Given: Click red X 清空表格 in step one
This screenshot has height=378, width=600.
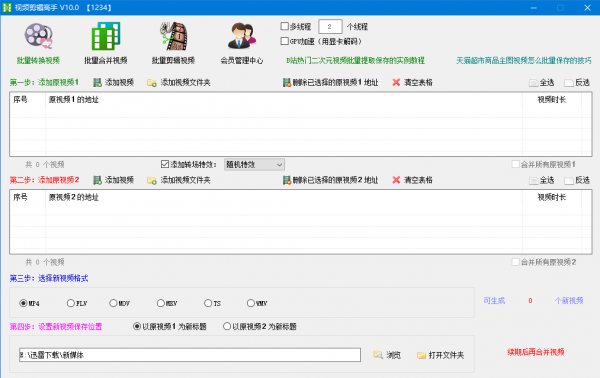Looking at the screenshot, I should coord(396,82).
